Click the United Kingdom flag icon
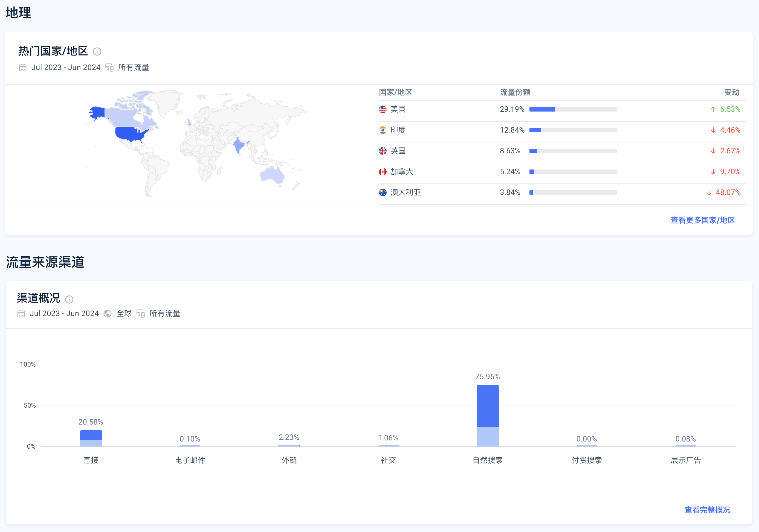Viewport: 759px width, 532px height. pos(383,151)
